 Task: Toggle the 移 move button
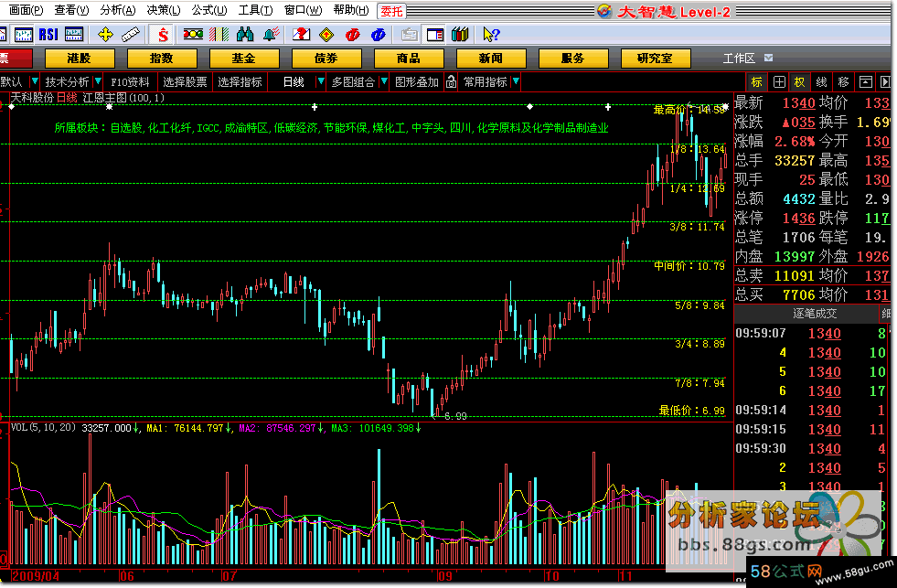pyautogui.click(x=843, y=81)
